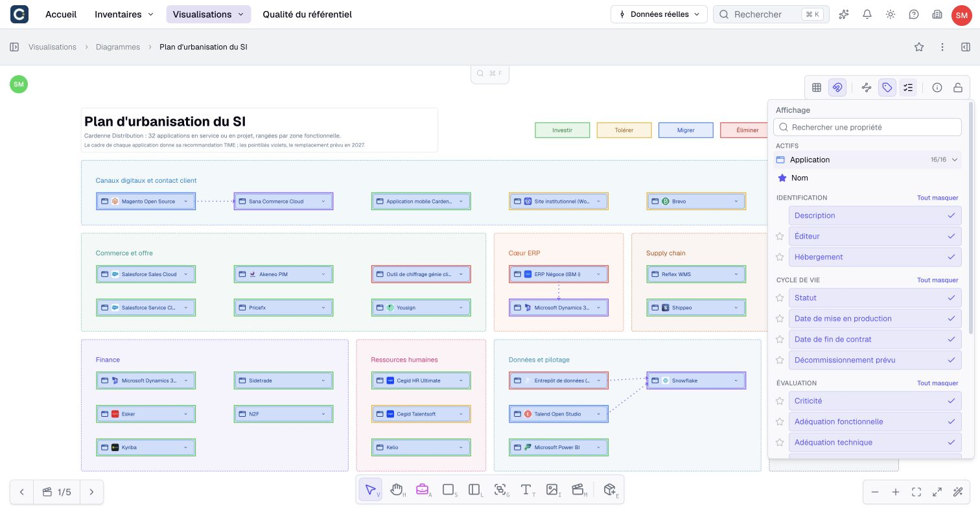The height and width of the screenshot is (514, 980).
Task: Toggle the Criticité property
Action: pos(875,401)
